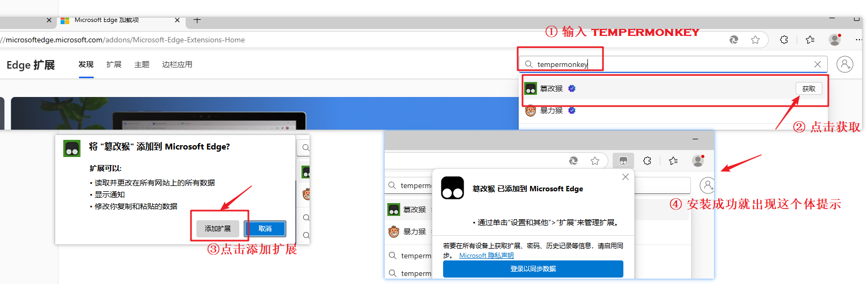
Task: Close the Microsoft Edge 加载项 tab
Action: point(177,20)
